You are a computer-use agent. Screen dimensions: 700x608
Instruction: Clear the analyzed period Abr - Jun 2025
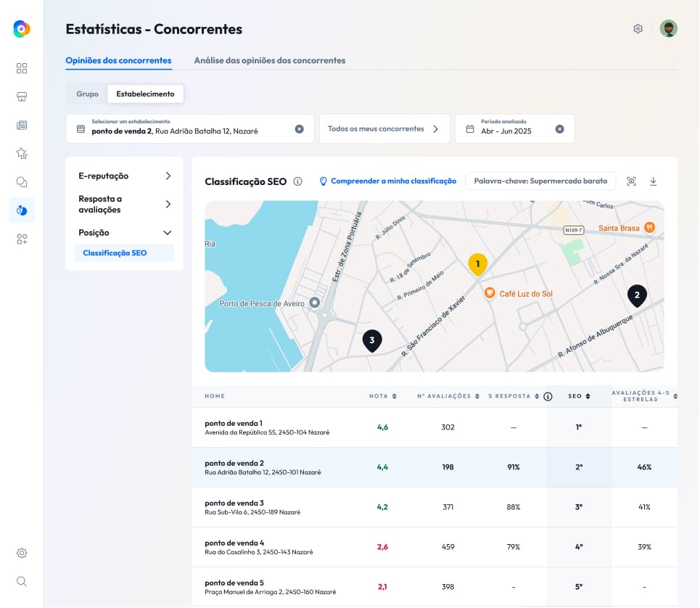tap(559, 129)
